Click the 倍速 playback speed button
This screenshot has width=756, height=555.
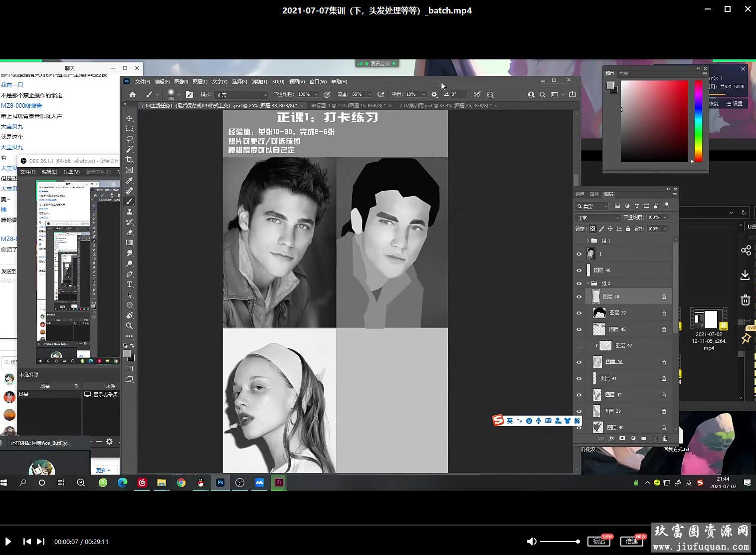[632, 542]
